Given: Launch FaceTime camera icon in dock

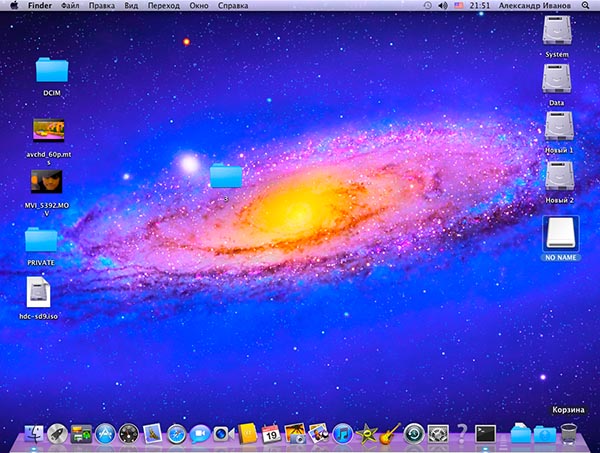Looking at the screenshot, I should (x=224, y=434).
